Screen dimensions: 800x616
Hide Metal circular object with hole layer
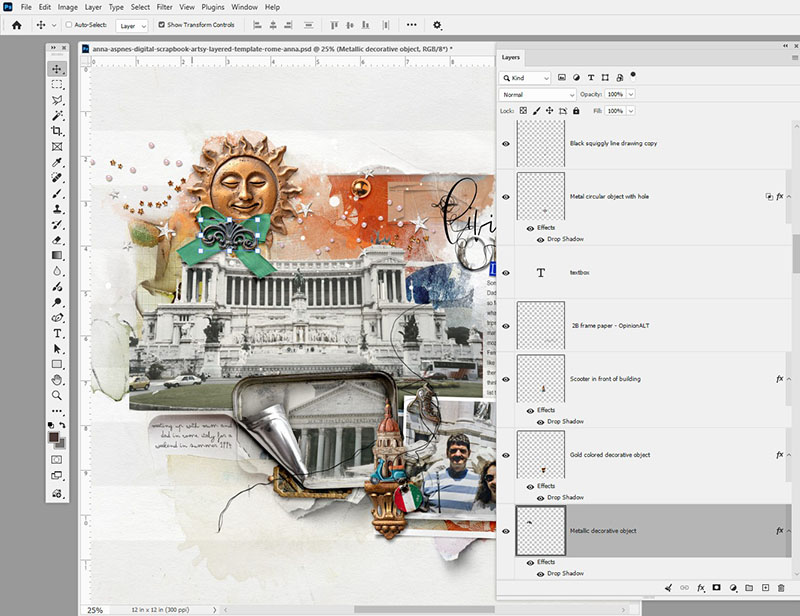(506, 197)
